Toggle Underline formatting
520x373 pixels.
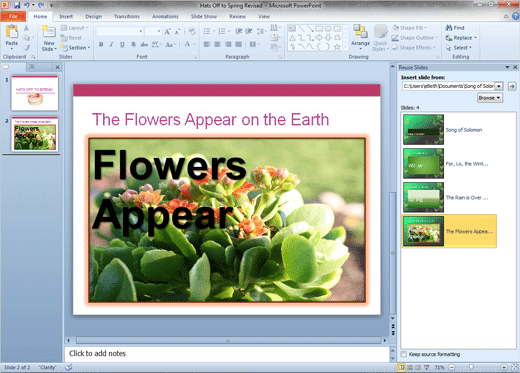(122, 44)
